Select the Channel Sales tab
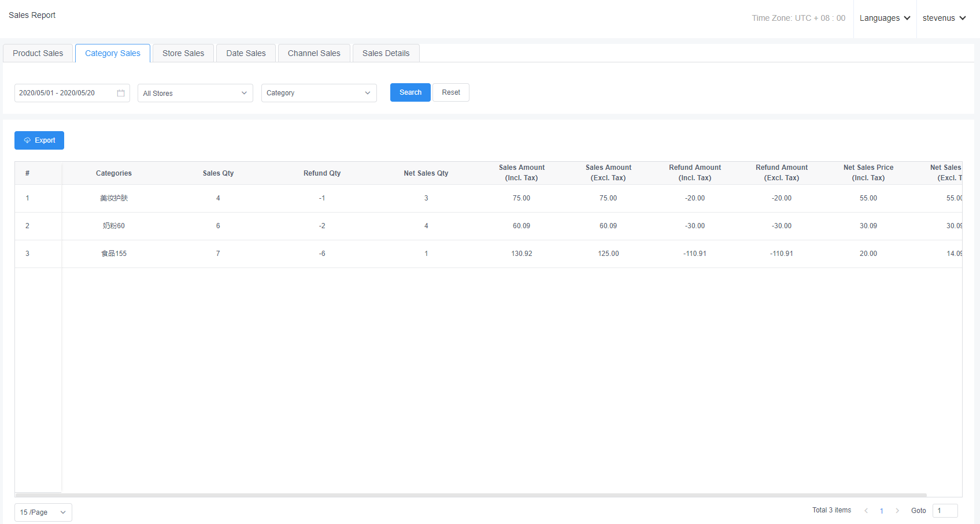Screen dimensions: 980x524 (314, 53)
